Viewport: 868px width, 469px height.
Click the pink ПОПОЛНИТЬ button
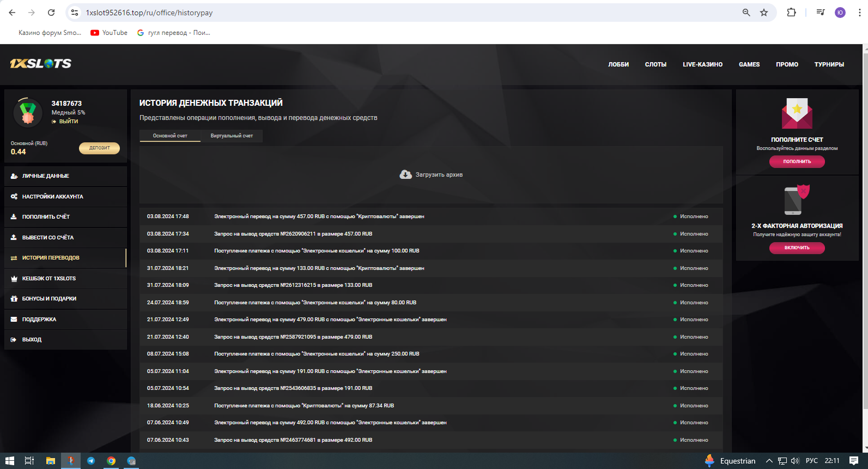tap(797, 161)
